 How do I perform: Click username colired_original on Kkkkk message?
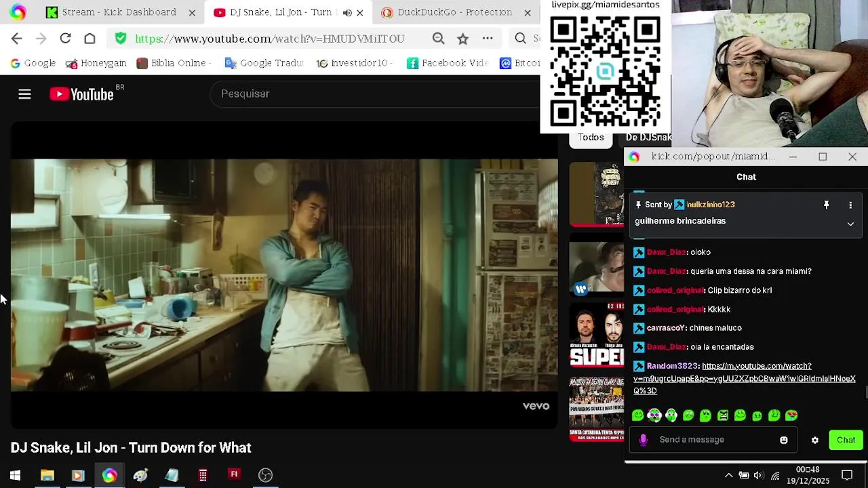coord(675,309)
